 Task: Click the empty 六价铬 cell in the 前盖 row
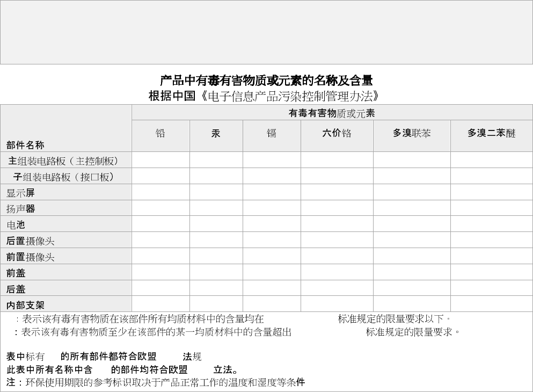337,272
